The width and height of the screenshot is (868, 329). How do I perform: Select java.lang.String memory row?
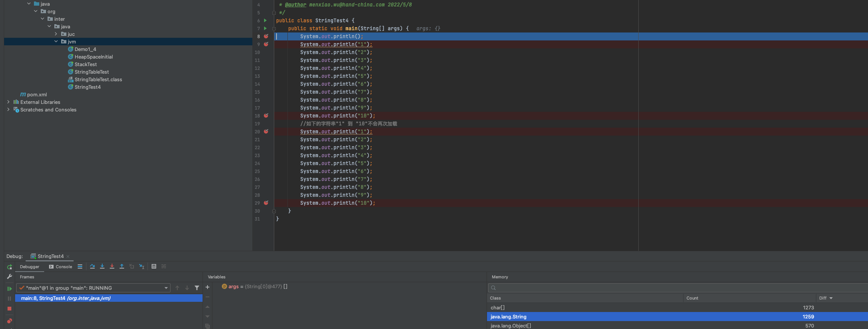coord(678,317)
